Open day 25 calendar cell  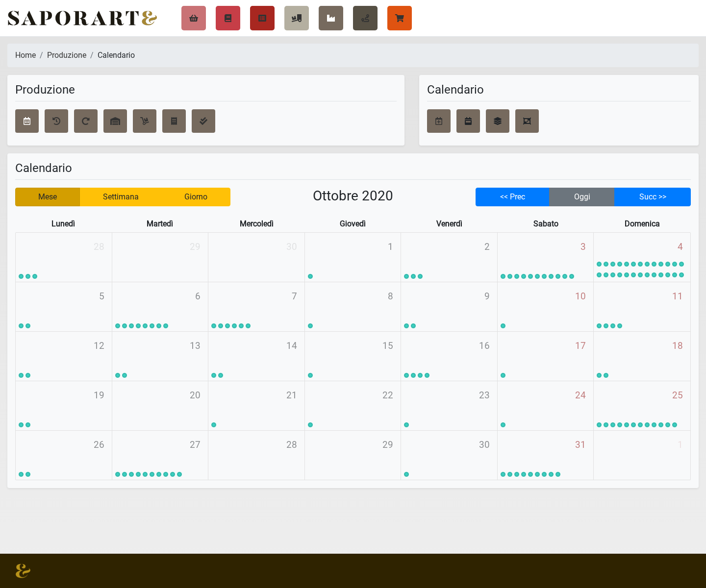[642, 406]
